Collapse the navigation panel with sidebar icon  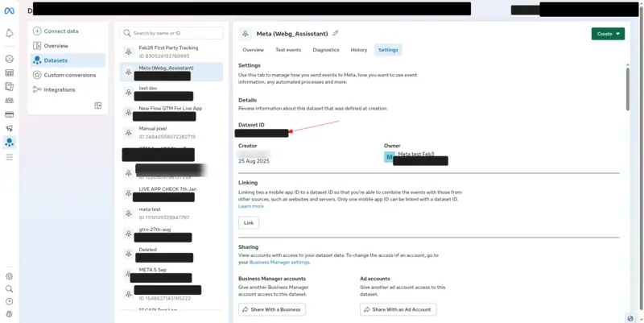click(97, 106)
